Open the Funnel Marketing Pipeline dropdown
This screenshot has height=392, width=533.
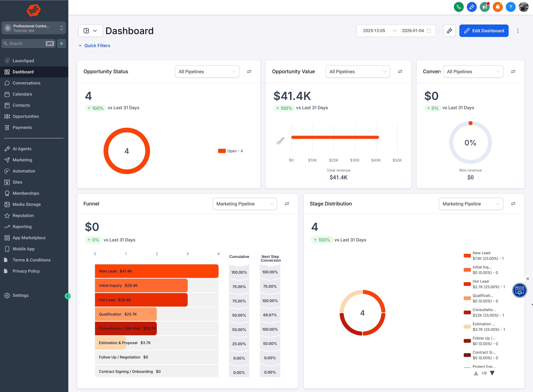[245, 204]
